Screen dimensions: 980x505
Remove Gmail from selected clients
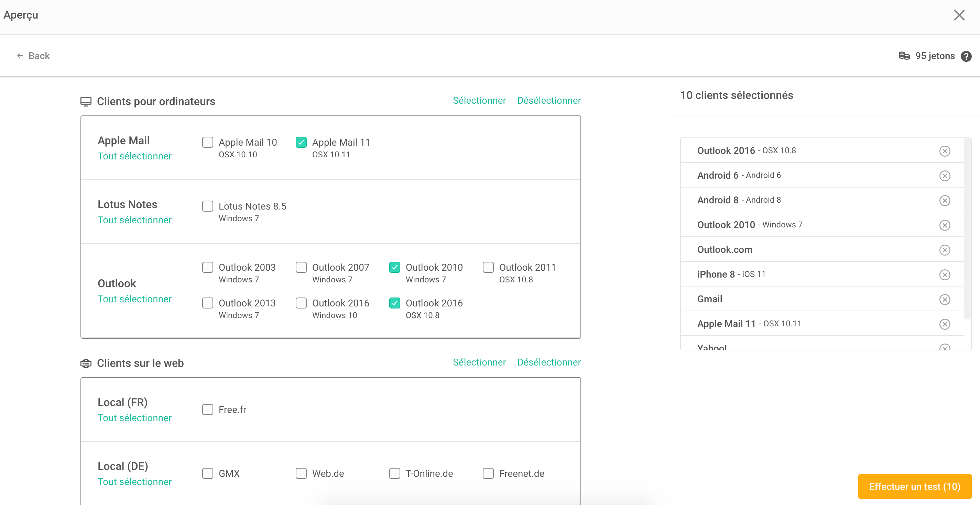click(x=945, y=299)
